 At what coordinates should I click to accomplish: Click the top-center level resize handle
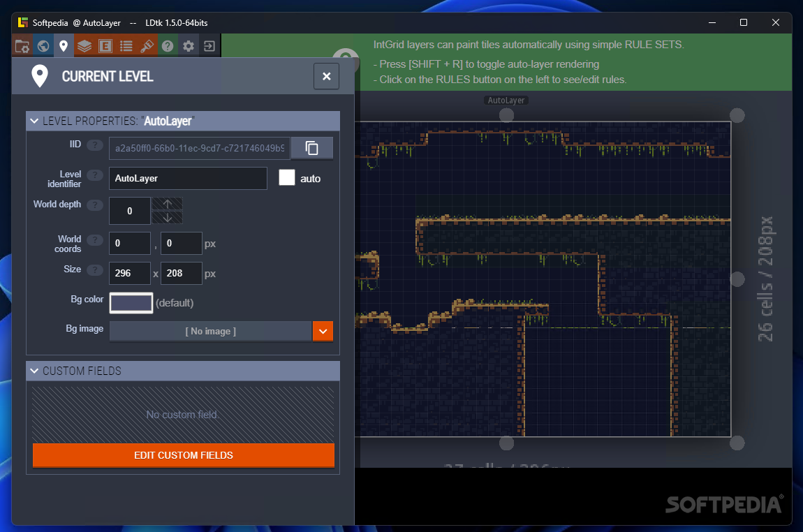click(506, 116)
